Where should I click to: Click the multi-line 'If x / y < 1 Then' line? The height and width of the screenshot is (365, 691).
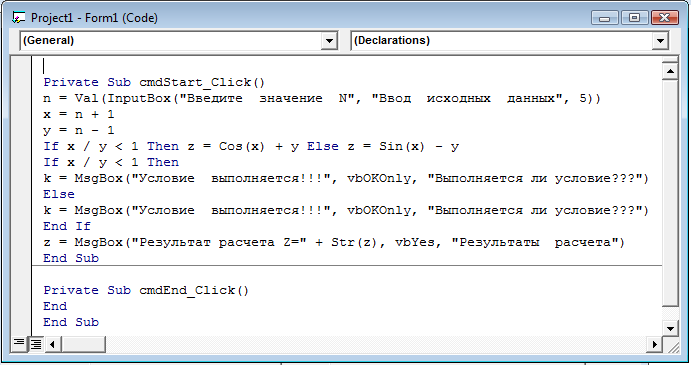pyautogui.click(x=111, y=162)
